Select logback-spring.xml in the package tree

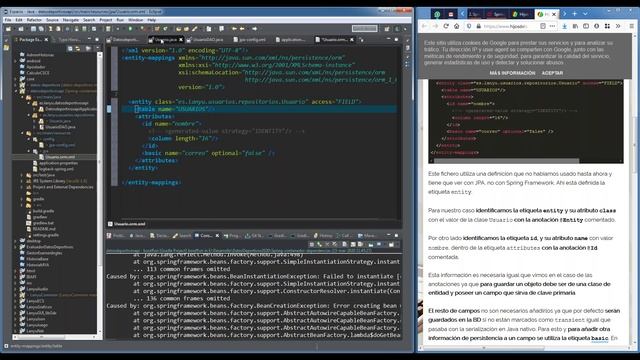coord(53,169)
